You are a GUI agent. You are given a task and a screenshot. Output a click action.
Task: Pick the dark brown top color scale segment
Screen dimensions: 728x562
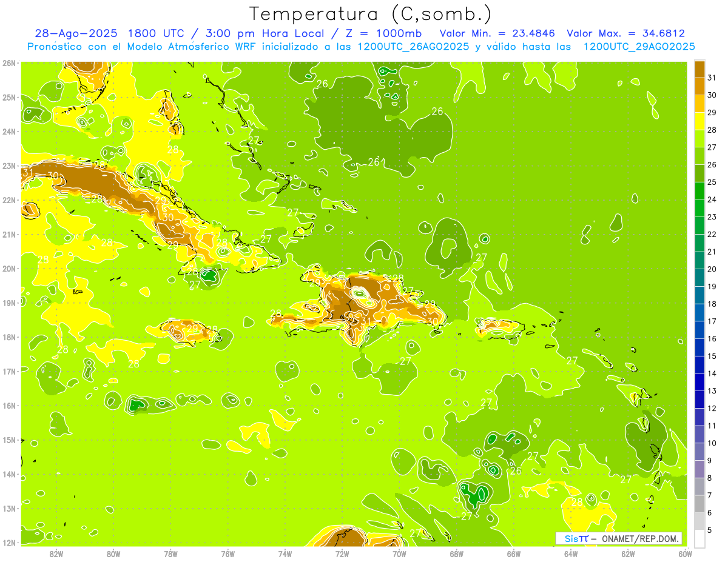coord(700,69)
